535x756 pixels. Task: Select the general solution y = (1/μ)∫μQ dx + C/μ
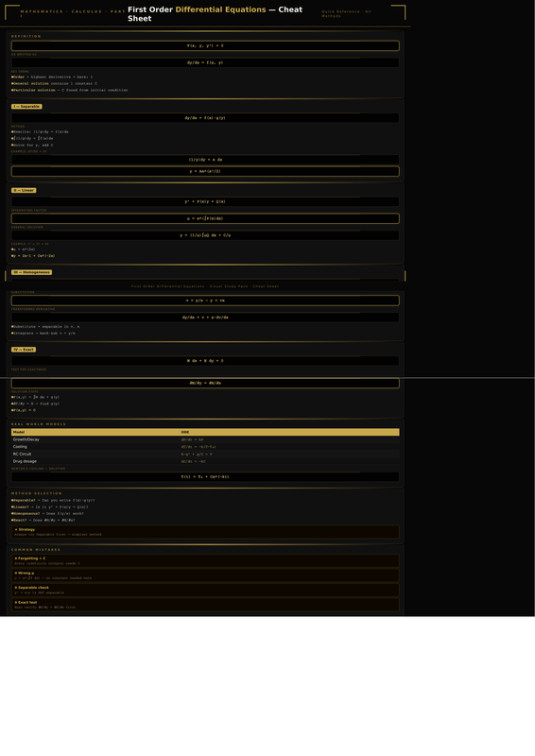[205, 235]
